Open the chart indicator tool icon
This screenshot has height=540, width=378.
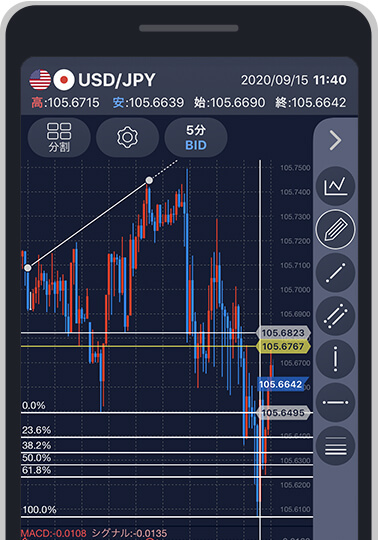pos(335,186)
